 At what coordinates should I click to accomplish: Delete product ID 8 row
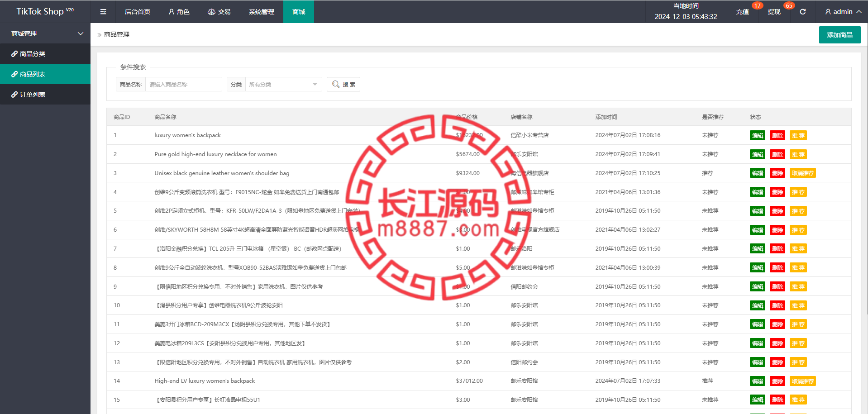coord(777,267)
